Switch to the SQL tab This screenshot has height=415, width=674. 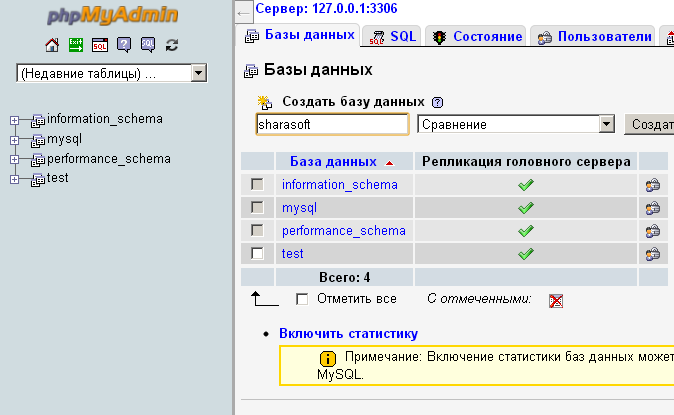tap(393, 36)
